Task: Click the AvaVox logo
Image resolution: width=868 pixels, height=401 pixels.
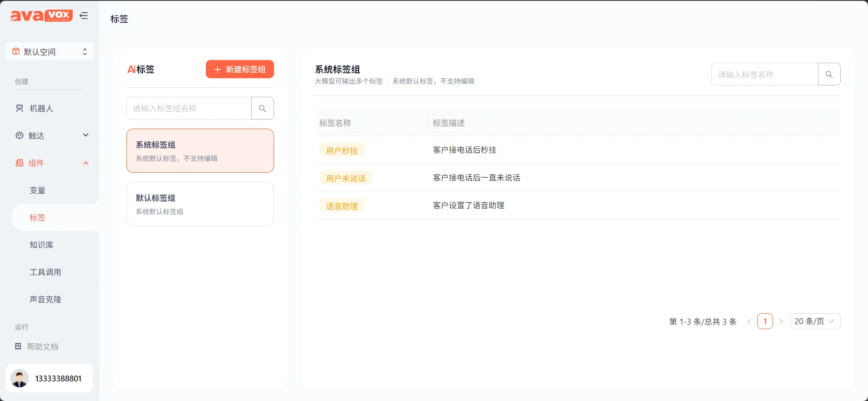Action: click(x=41, y=16)
